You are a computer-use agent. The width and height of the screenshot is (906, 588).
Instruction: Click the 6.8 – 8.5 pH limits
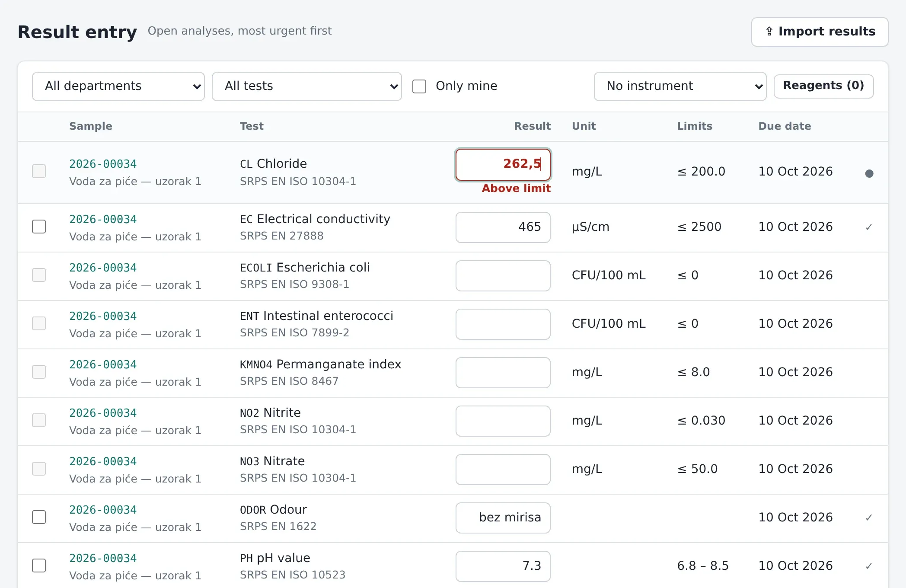tap(703, 566)
